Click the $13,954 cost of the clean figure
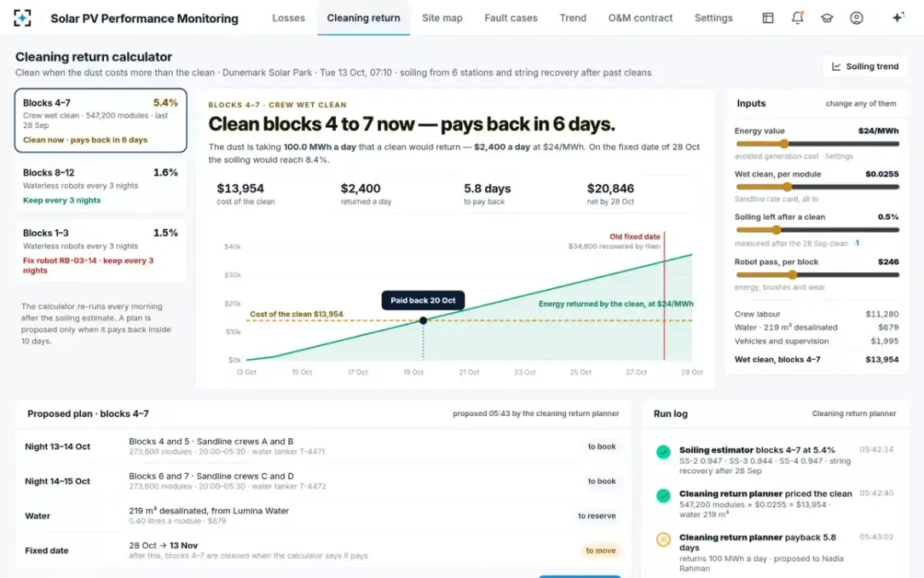Viewport: 924px width, 578px height. click(x=240, y=188)
